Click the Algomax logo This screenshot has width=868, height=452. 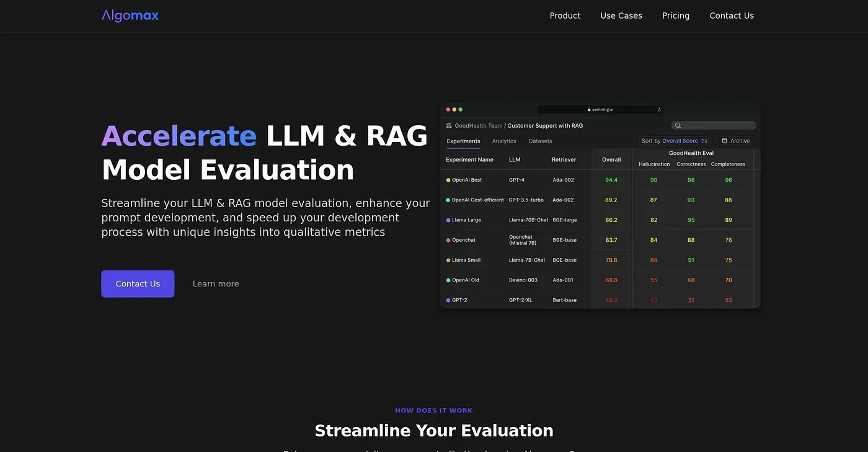(130, 16)
